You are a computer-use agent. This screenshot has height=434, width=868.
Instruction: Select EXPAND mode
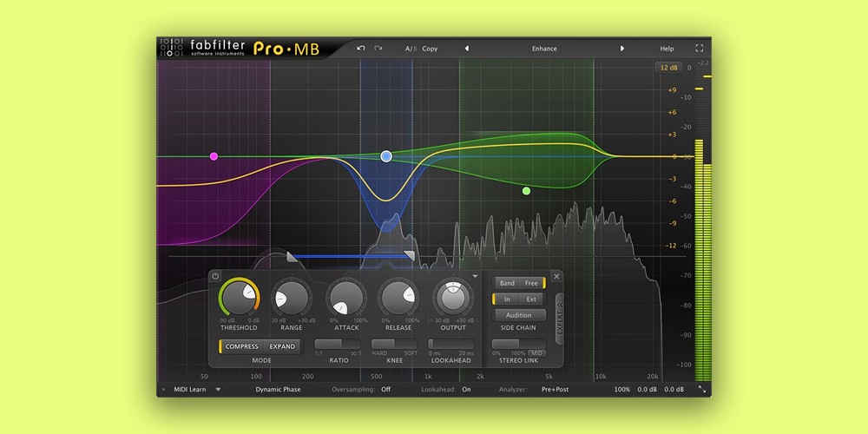282,346
